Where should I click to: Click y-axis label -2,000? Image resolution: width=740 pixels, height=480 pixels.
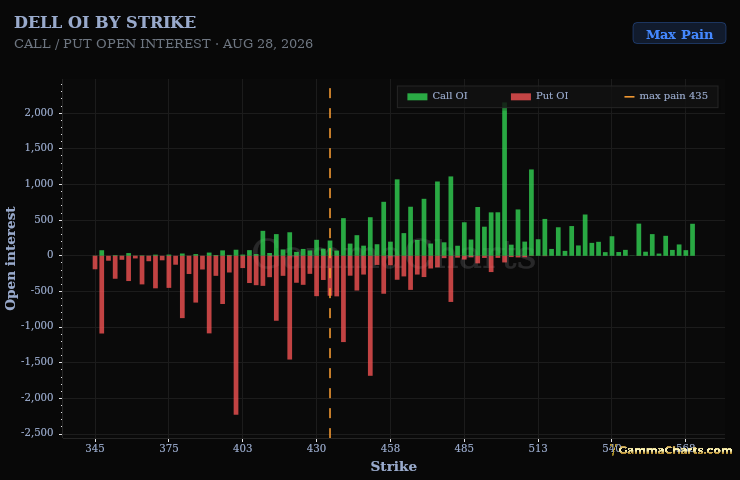click(x=37, y=397)
